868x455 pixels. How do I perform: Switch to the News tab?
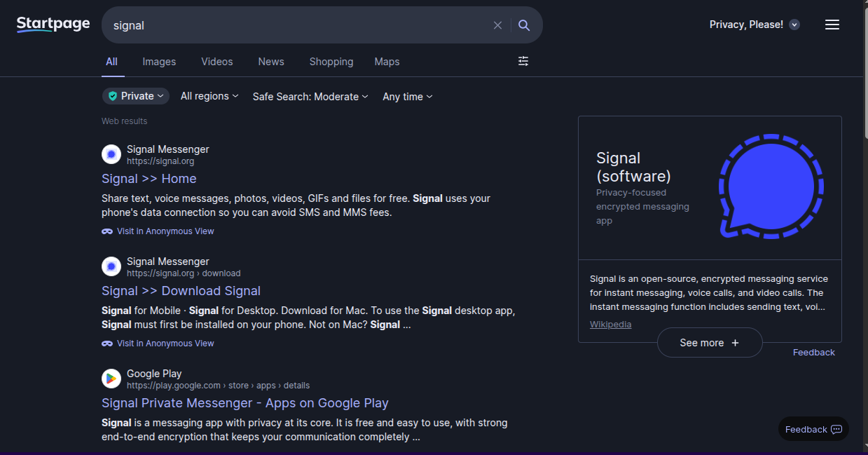[x=270, y=62]
